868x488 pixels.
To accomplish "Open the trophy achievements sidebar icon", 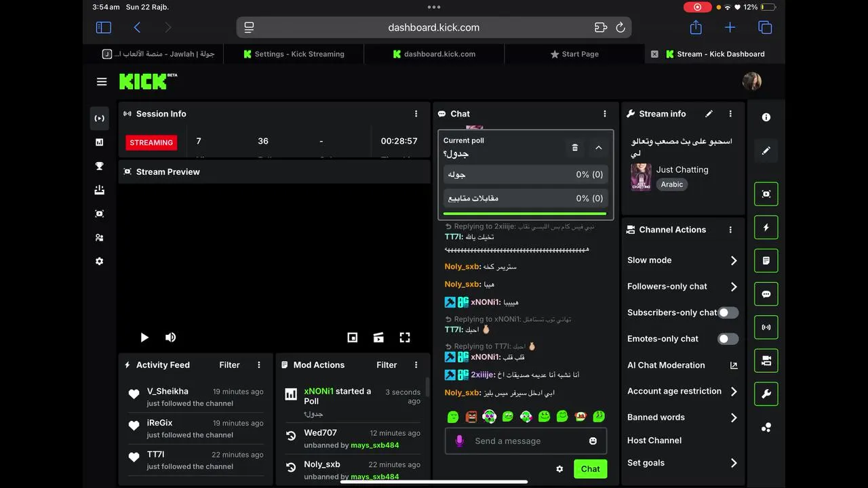I will pos(100,166).
